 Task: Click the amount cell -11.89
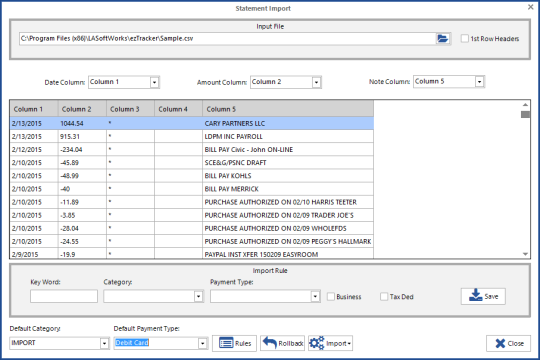pos(82,202)
